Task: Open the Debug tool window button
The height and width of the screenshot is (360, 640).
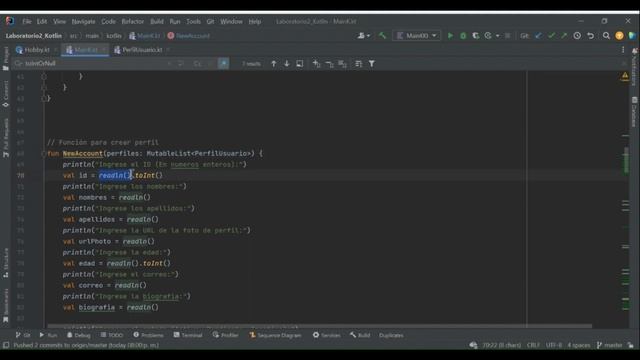Action: [x=78, y=335]
